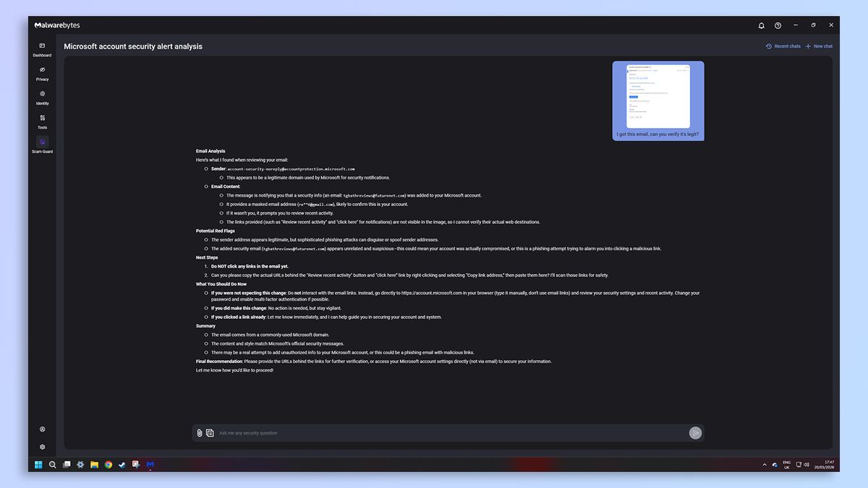Click the screenshot capture icon beside the paperclip
Viewport: 868px width, 488px height.
(x=210, y=433)
